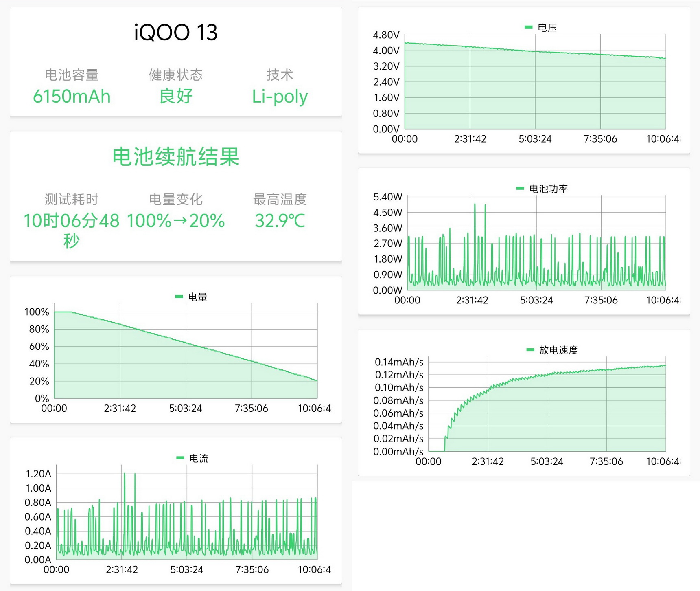This screenshot has height=591, width=700.
Task: Select the 100%→20% battery change value
Action: [x=176, y=221]
